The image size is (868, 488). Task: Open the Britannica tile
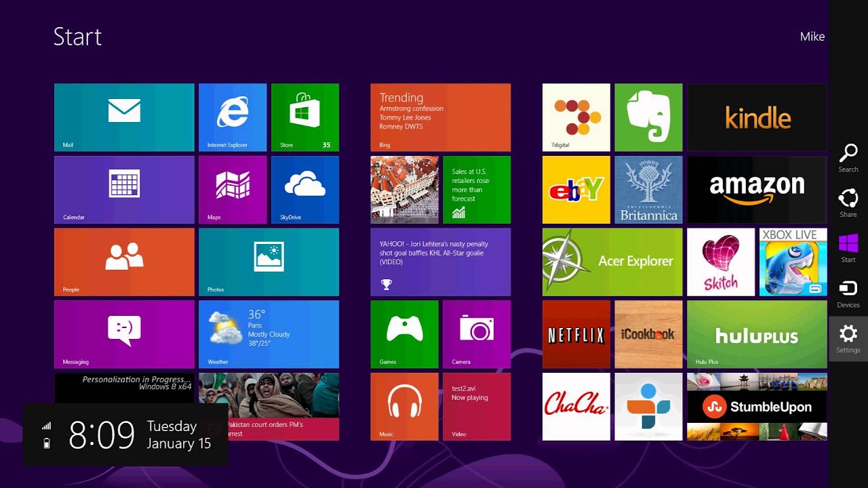click(648, 190)
